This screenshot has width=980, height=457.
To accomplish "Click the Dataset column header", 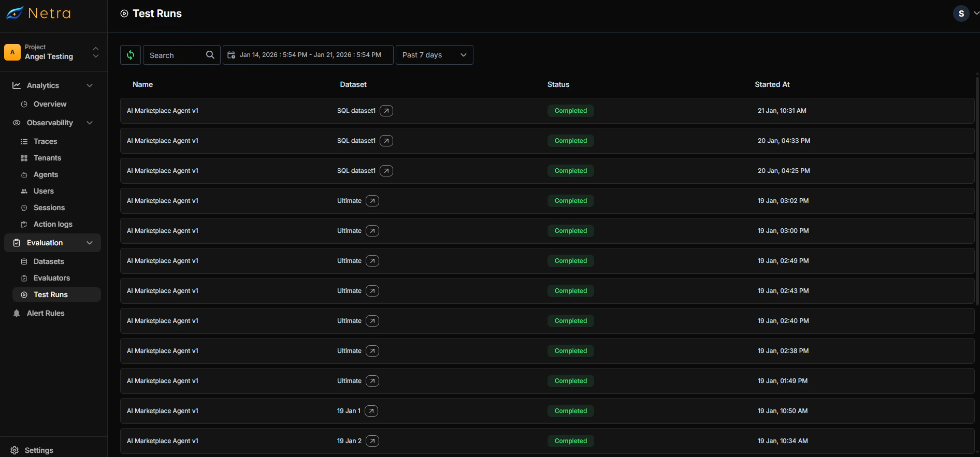I will 353,84.
